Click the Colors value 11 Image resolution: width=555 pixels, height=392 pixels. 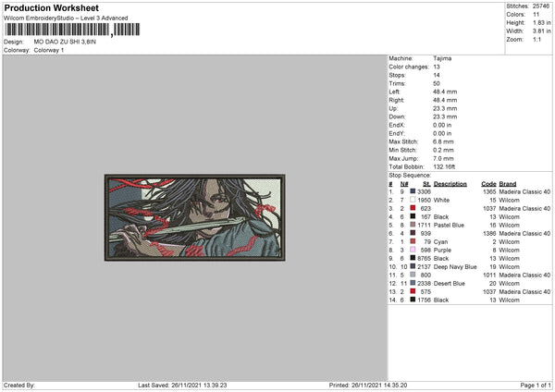[x=536, y=15]
